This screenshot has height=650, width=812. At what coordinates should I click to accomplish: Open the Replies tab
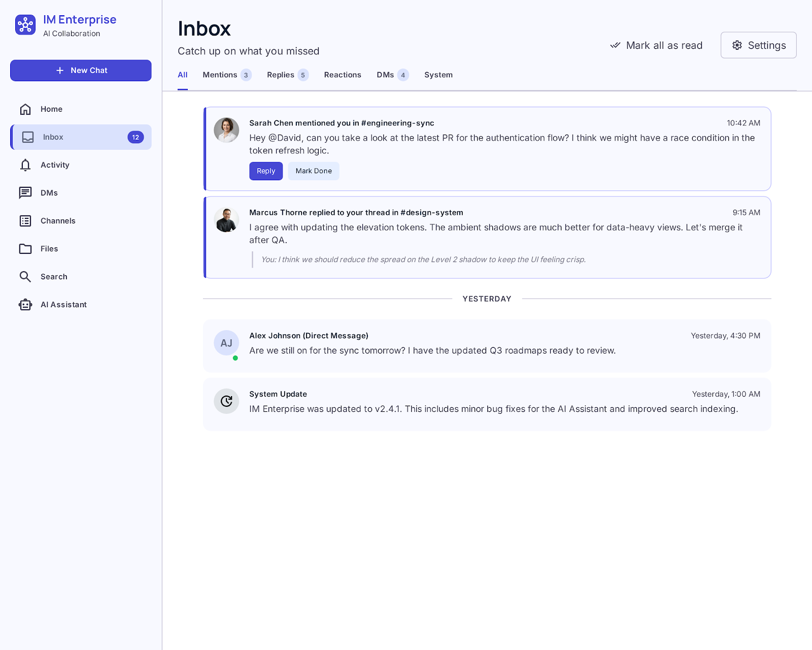coord(288,75)
